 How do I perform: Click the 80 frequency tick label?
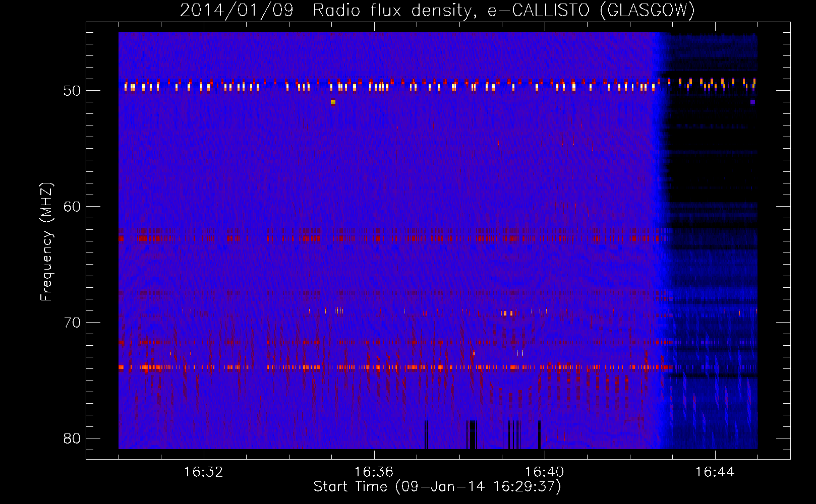(73, 438)
